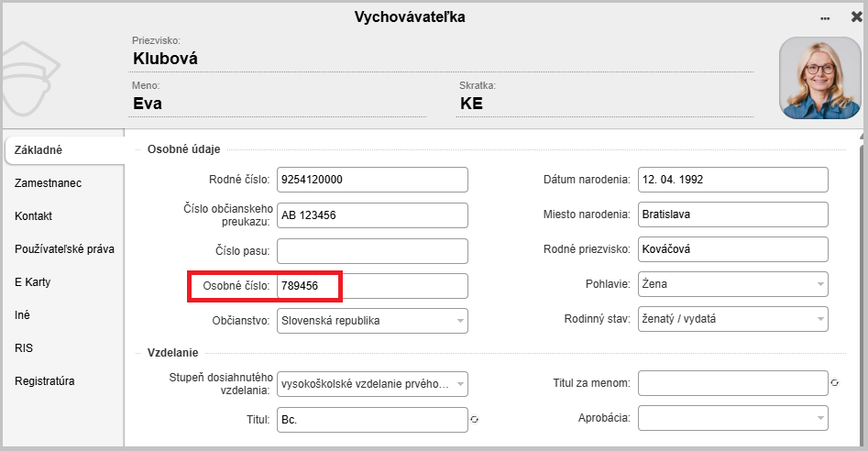Click the vertical scrollbar on the right
Viewport: 868px width, 451px height.
[x=861, y=275]
